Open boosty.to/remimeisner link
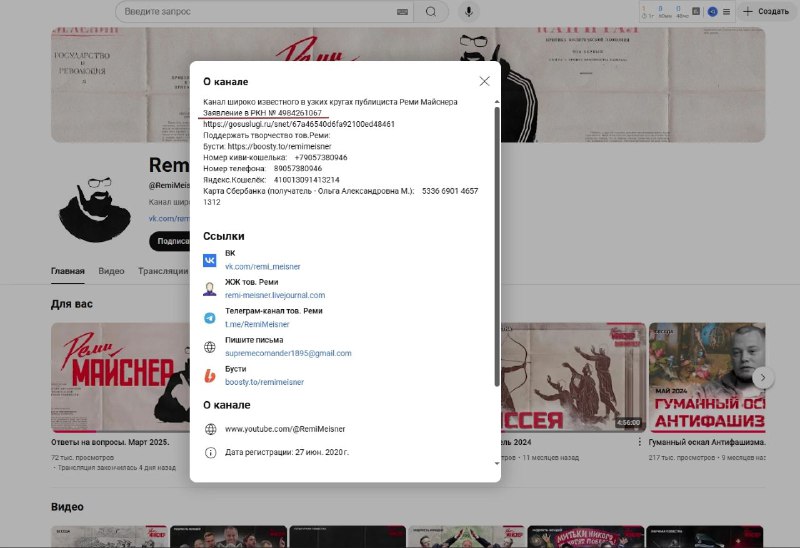The height and width of the screenshot is (548, 800). [x=264, y=382]
